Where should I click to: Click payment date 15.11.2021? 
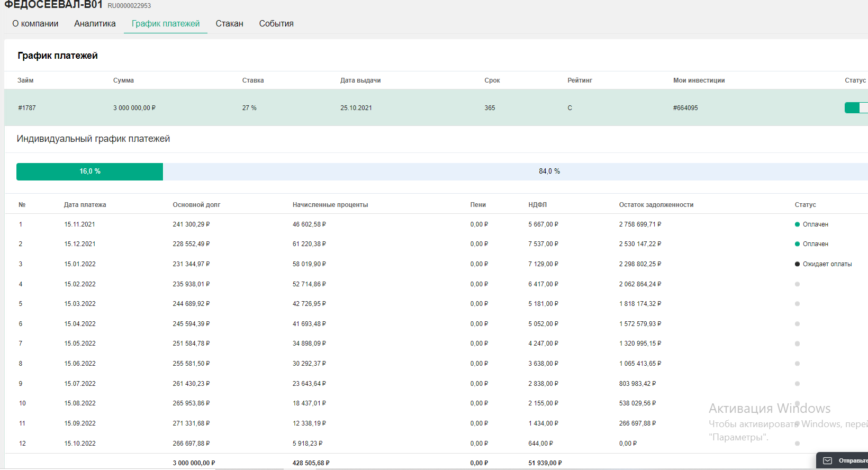point(80,224)
